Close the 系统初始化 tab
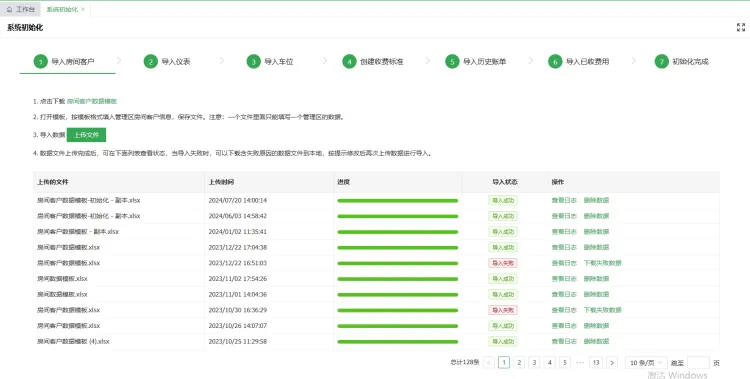The width and height of the screenshot is (750, 379). (83, 10)
